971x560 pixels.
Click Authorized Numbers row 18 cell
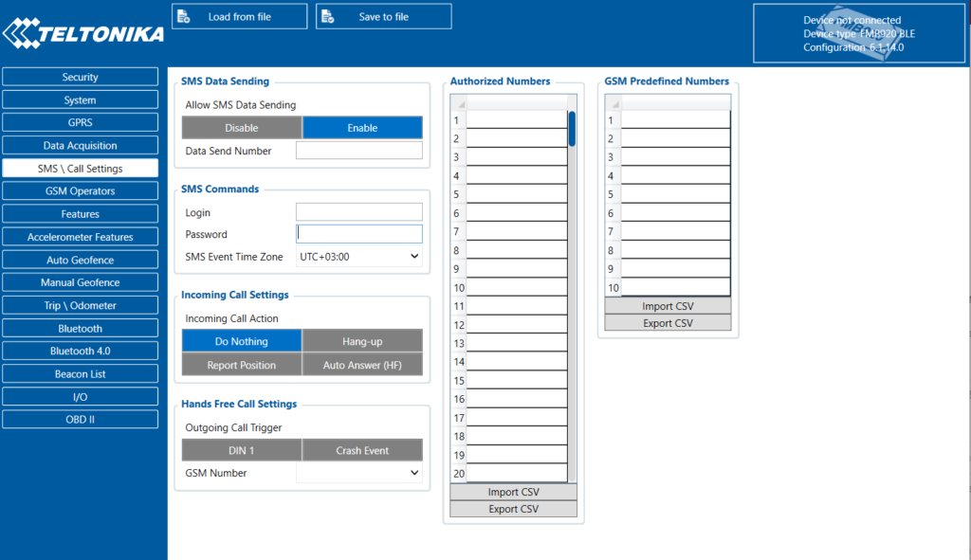click(x=517, y=436)
